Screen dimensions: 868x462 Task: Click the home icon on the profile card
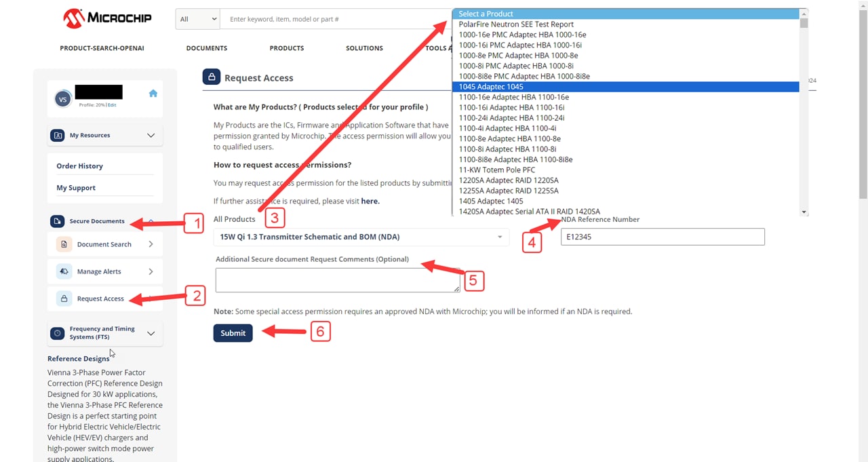(x=153, y=92)
